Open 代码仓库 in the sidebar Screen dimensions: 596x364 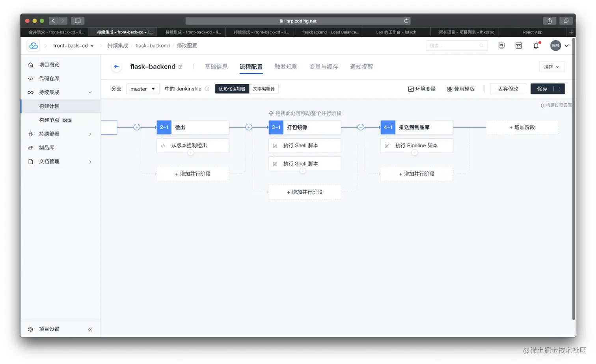(60, 78)
